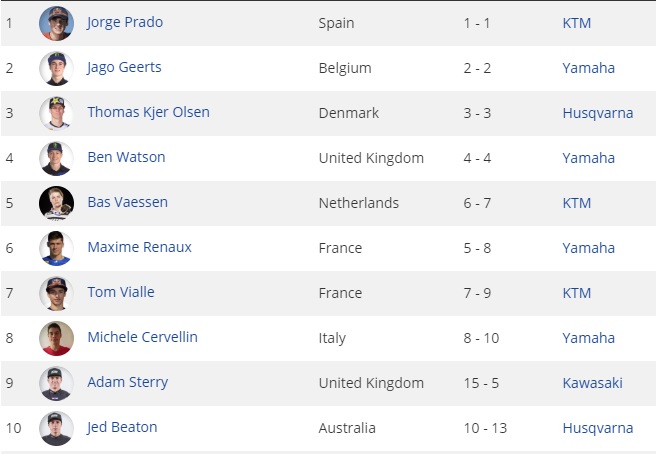Screen dimensions: 656x454
Task: Click Adam Sterry's profile picture
Action: (x=56, y=383)
